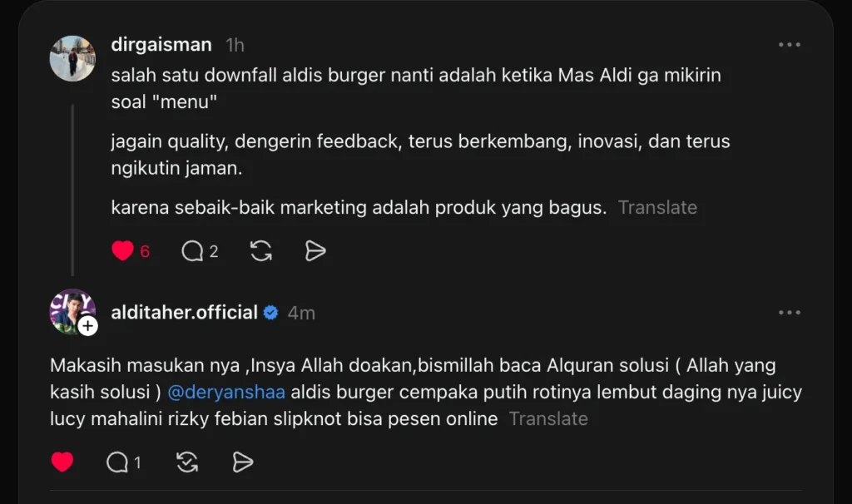
Task: Open the alditaher.official username profile
Action: click(x=184, y=313)
